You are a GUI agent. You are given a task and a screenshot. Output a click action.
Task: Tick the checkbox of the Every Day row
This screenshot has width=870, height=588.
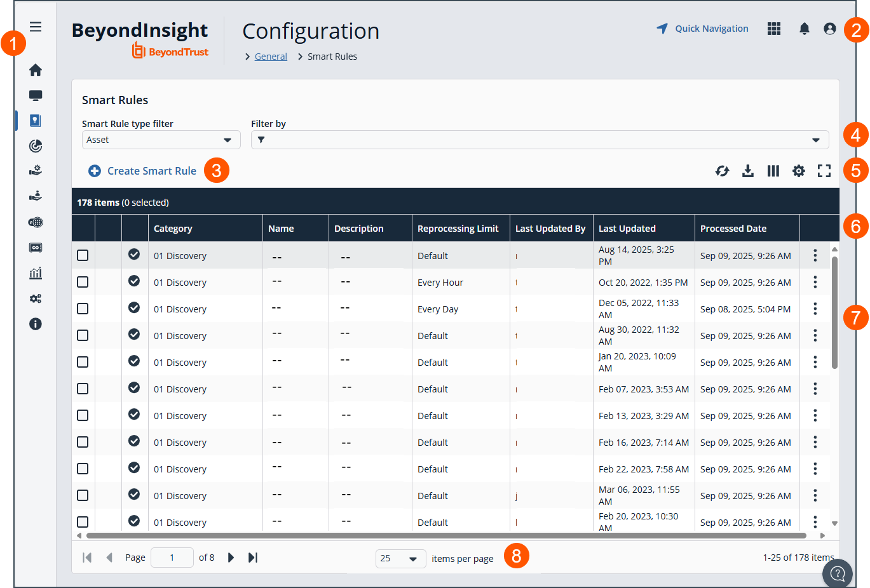(83, 309)
